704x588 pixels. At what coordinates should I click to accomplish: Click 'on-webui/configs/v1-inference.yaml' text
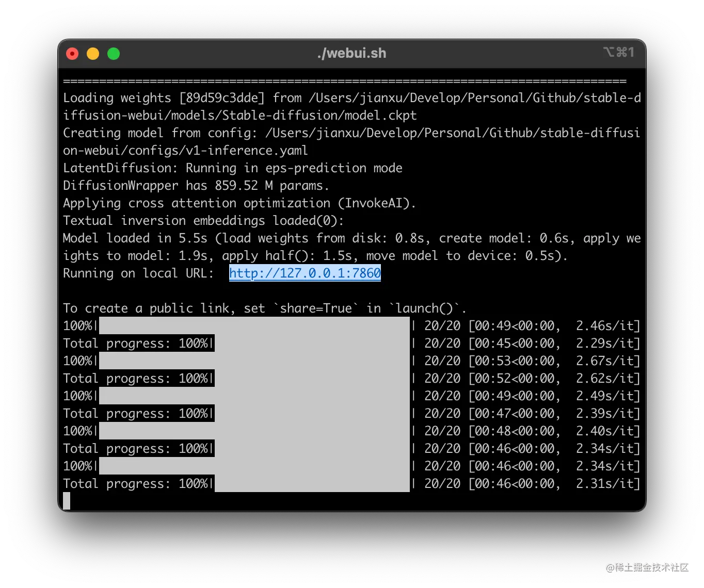185,151
